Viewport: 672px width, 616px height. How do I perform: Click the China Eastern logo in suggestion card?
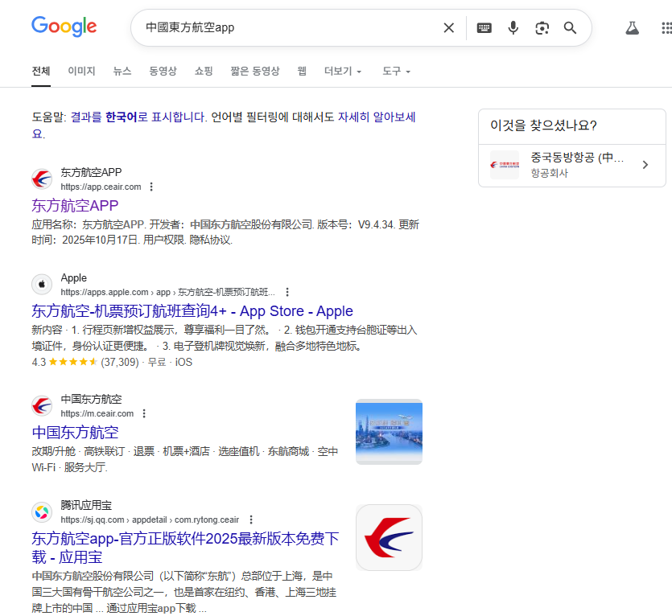coord(505,165)
